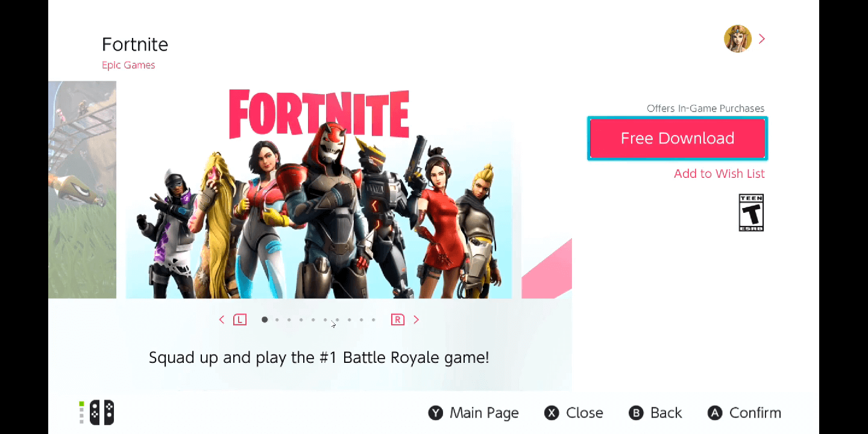Select the last carousel page dot

(x=374, y=319)
